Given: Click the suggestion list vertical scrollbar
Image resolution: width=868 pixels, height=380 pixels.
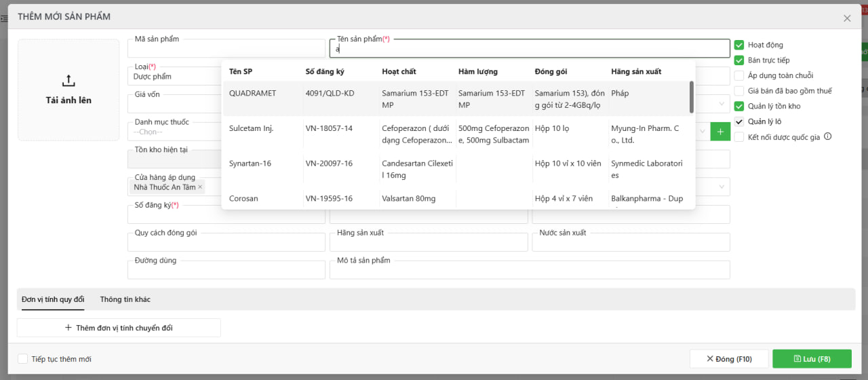Looking at the screenshot, I should pos(691,97).
